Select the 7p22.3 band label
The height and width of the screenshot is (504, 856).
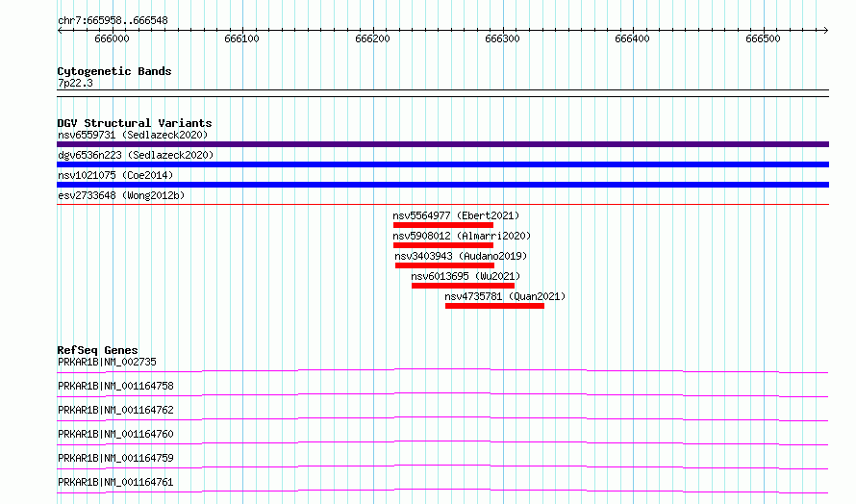(x=75, y=83)
